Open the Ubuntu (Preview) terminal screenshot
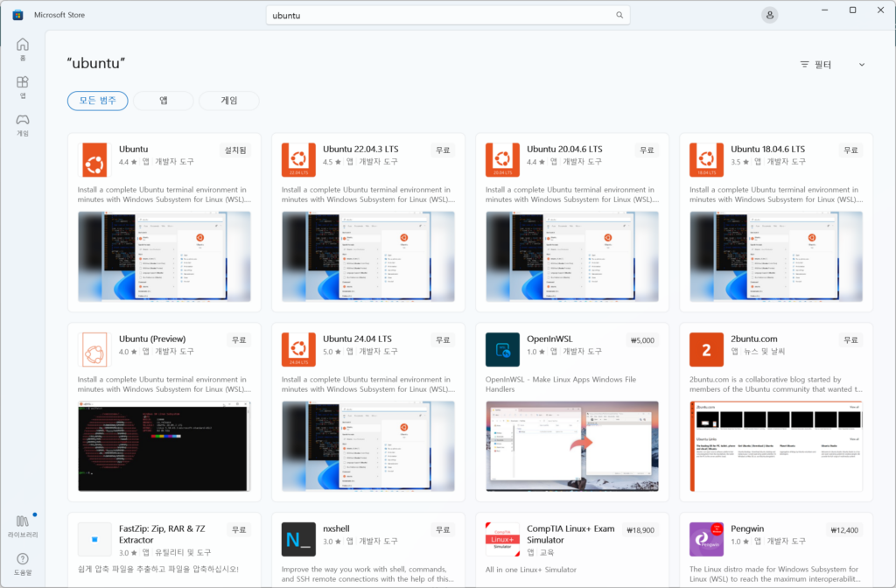The width and height of the screenshot is (896, 588). pyautogui.click(x=164, y=446)
